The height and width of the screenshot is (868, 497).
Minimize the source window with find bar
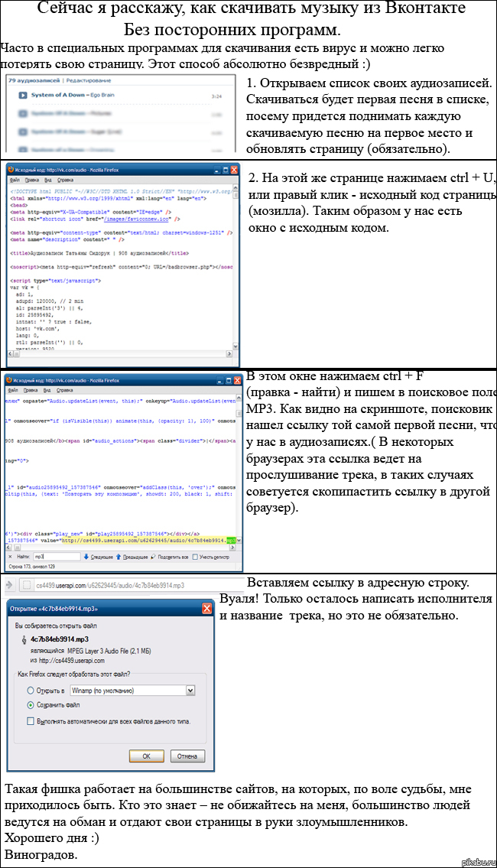click(219, 380)
